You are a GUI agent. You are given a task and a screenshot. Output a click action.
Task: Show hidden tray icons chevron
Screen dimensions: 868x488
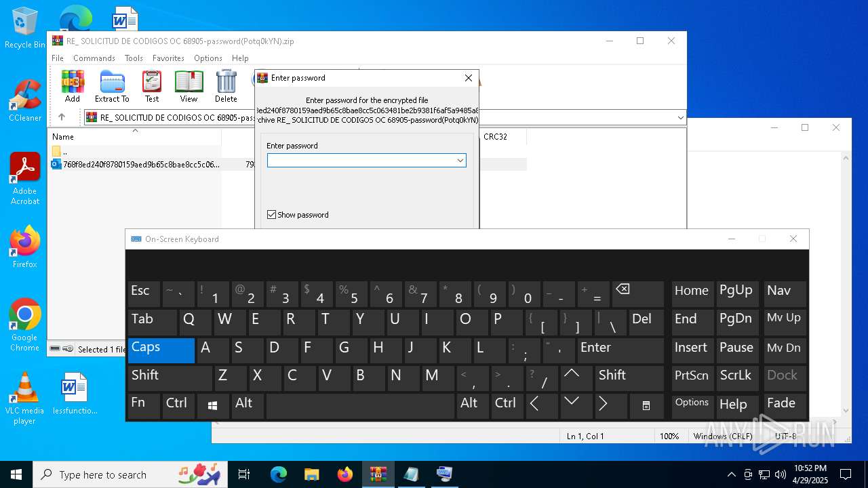click(731, 474)
